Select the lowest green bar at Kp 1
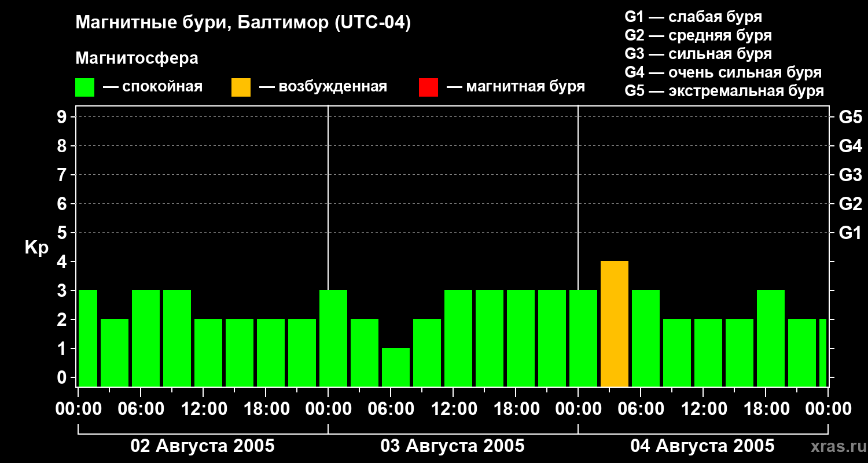Image resolution: width=868 pixels, height=463 pixels. (396, 368)
